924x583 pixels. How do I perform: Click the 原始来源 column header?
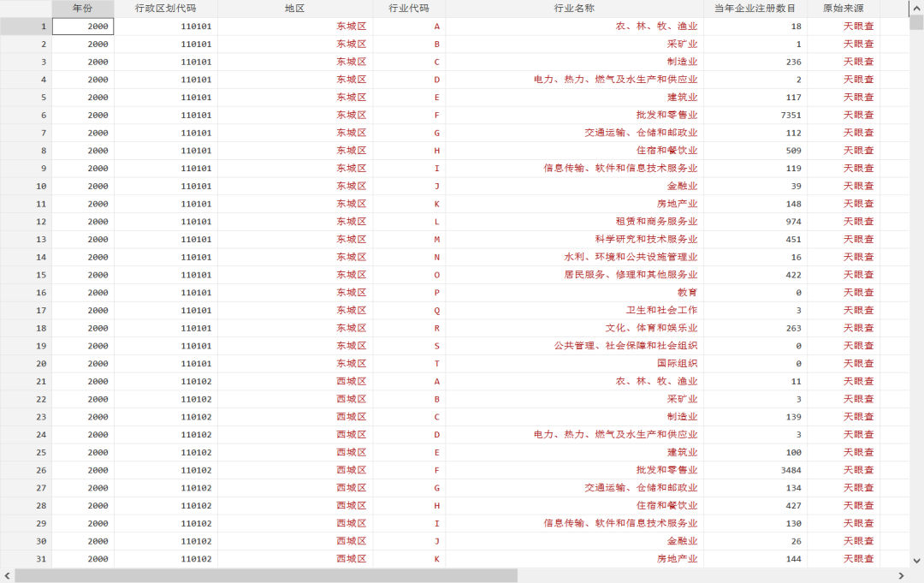pyautogui.click(x=843, y=9)
